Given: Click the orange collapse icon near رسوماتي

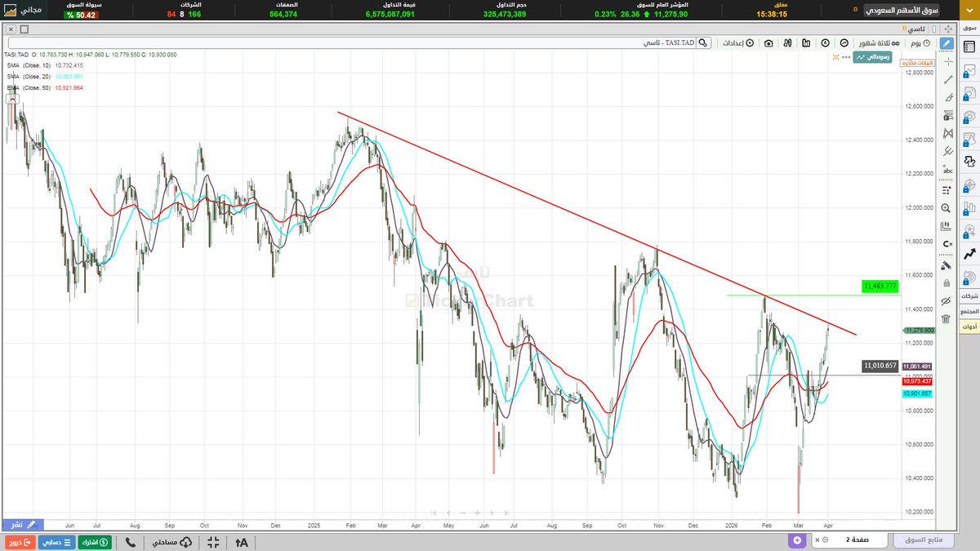Looking at the screenshot, I should pos(835,57).
